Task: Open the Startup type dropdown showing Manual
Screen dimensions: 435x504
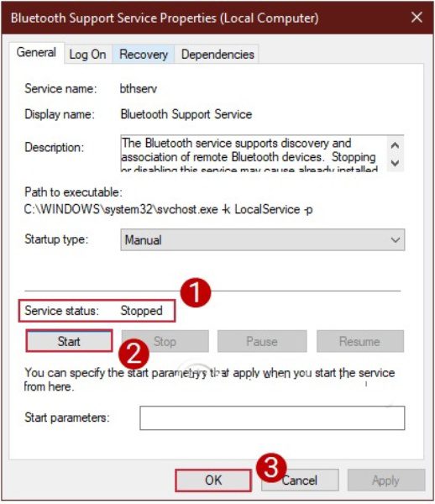Action: tap(263, 239)
